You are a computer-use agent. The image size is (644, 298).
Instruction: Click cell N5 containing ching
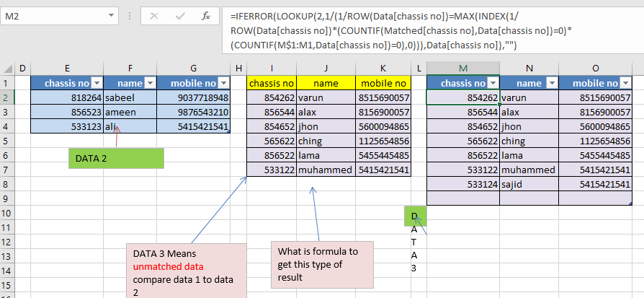coord(529,141)
